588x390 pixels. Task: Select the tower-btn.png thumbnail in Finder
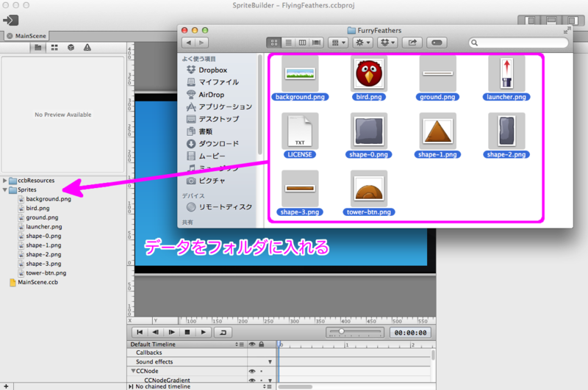pos(369,189)
